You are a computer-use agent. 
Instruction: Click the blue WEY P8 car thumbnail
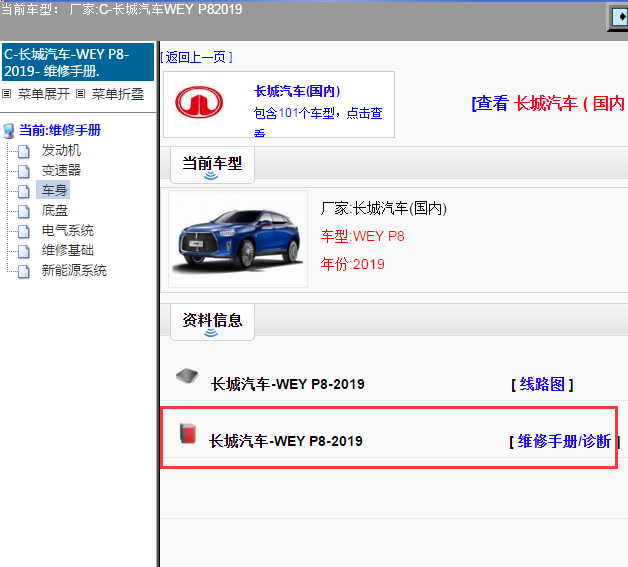click(x=238, y=239)
